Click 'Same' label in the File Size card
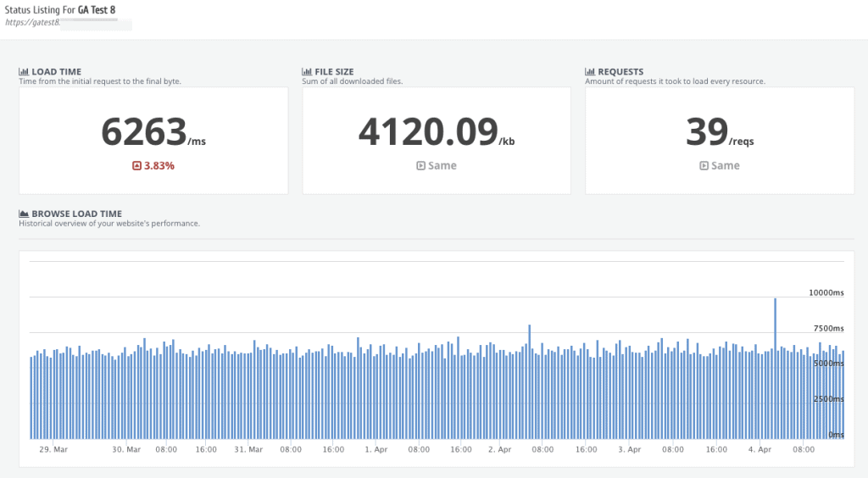Image resolution: width=868 pixels, height=478 pixels. point(442,165)
